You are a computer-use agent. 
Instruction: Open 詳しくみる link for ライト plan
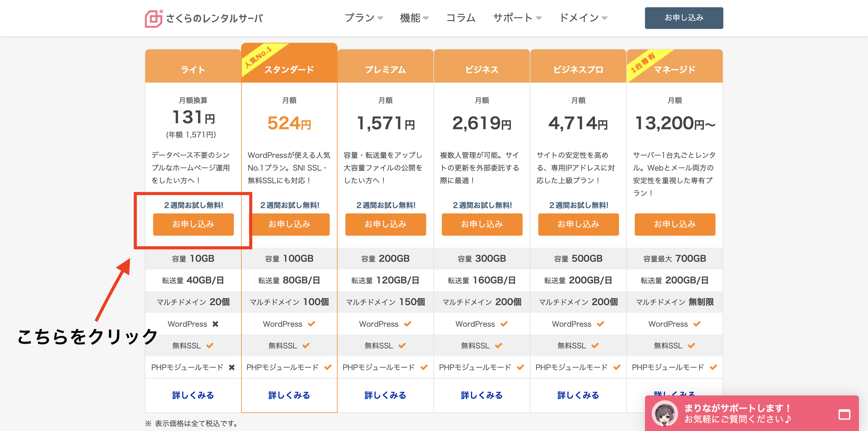pyautogui.click(x=193, y=395)
